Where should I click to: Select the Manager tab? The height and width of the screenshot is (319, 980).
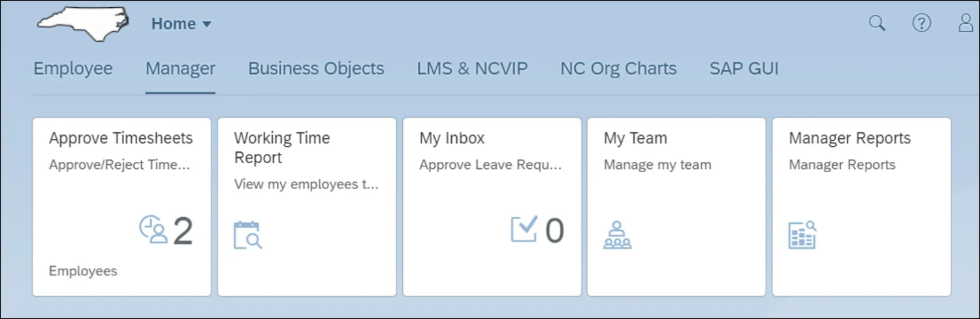click(180, 68)
